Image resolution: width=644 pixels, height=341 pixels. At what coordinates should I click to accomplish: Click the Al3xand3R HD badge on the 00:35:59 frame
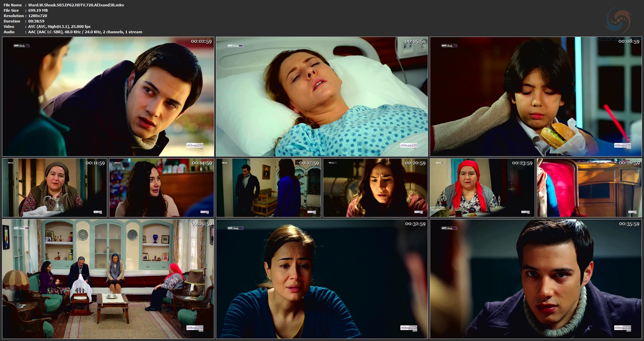tap(622, 328)
